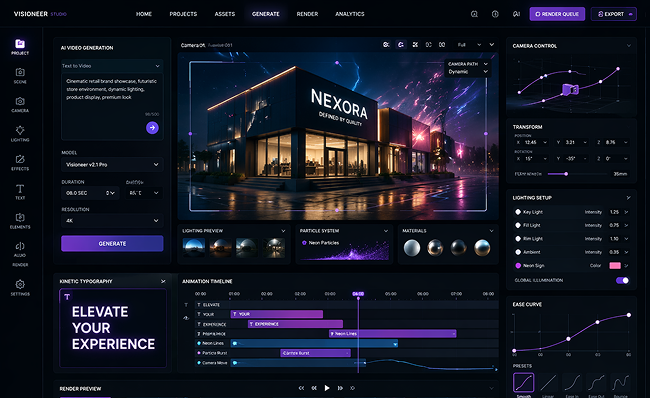Toggle the Key Light radio
Screen dimensions: 650x398
pyautogui.click(x=518, y=212)
